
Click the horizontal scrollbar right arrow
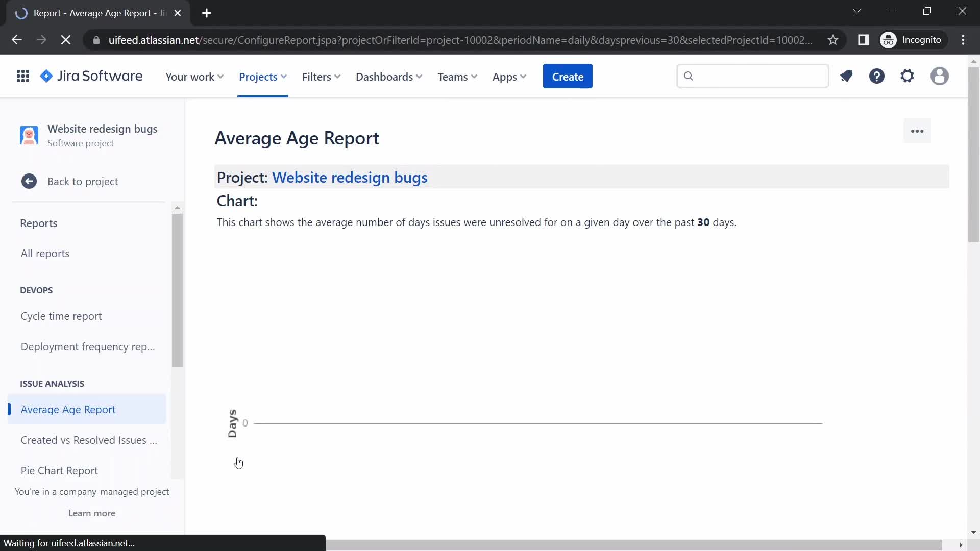pyautogui.click(x=961, y=545)
